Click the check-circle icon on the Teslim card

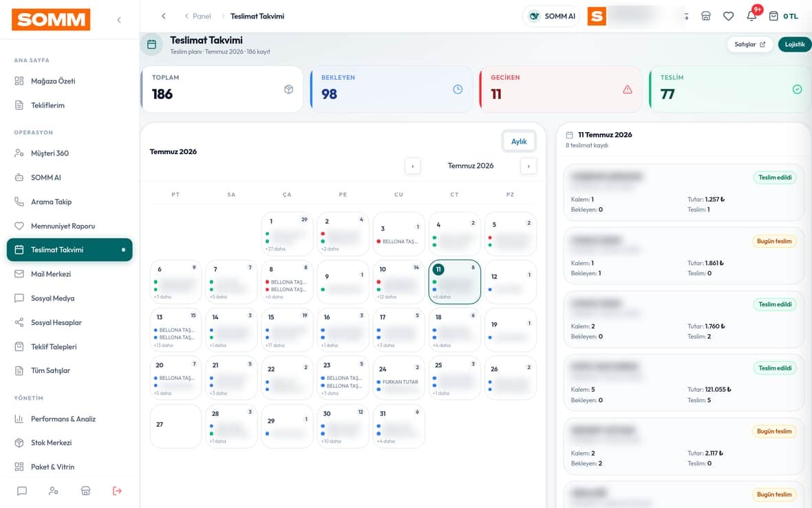(x=797, y=89)
